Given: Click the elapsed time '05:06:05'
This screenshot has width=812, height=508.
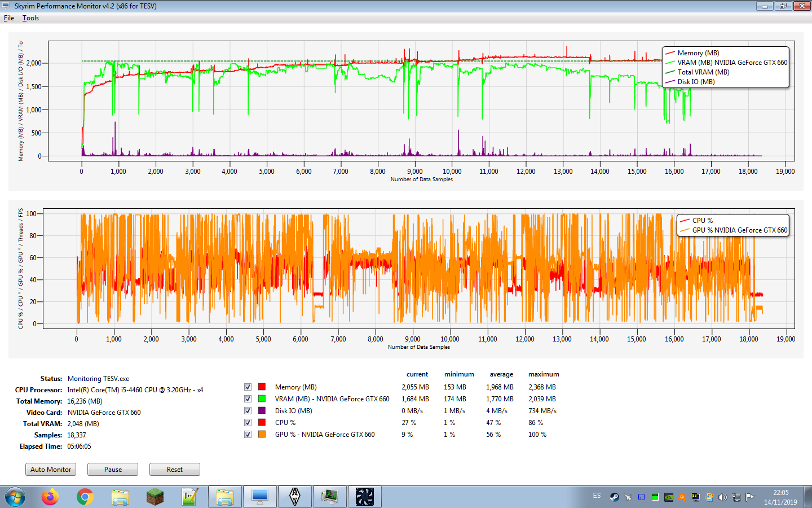Looking at the screenshot, I should 79,446.
